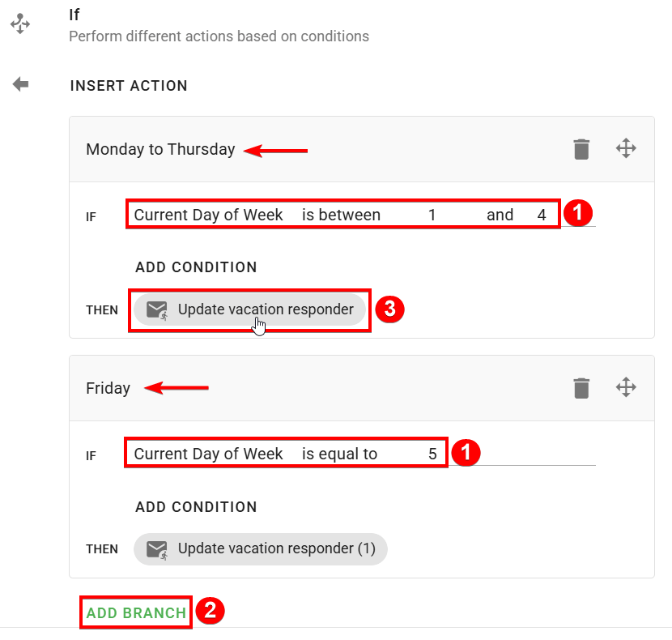Click the upper bound value 4 field

(x=542, y=215)
